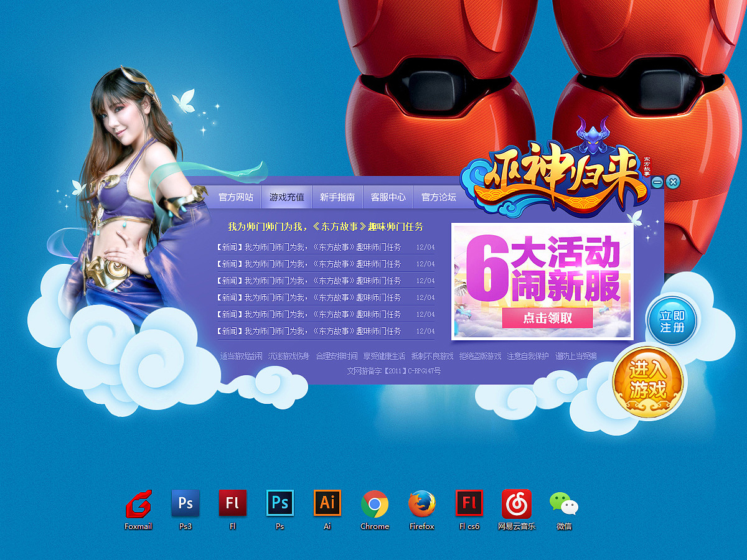This screenshot has height=560, width=747.
Task: Click the round blue 立即注册 button
Action: tap(672, 321)
